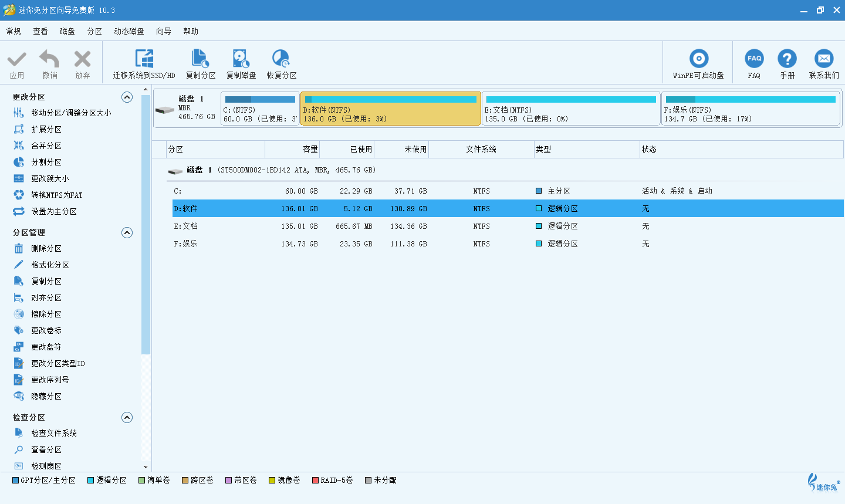Viewport: 845px width, 504px height.
Task: Sort by the 分区 column header
Action: click(215, 149)
